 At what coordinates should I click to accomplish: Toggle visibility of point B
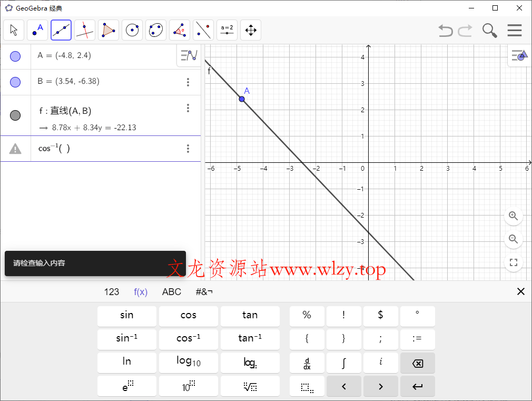pyautogui.click(x=15, y=82)
